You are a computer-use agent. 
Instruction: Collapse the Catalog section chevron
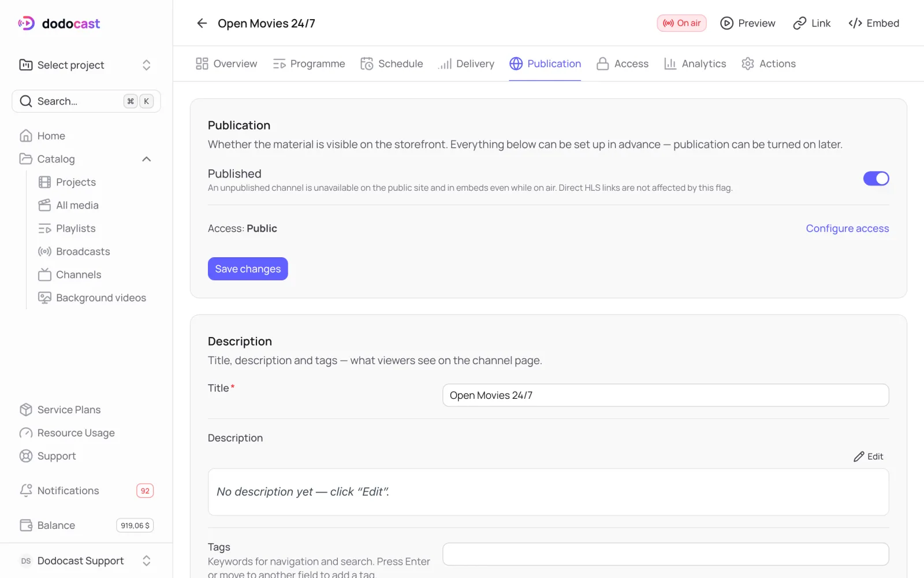coord(147,159)
